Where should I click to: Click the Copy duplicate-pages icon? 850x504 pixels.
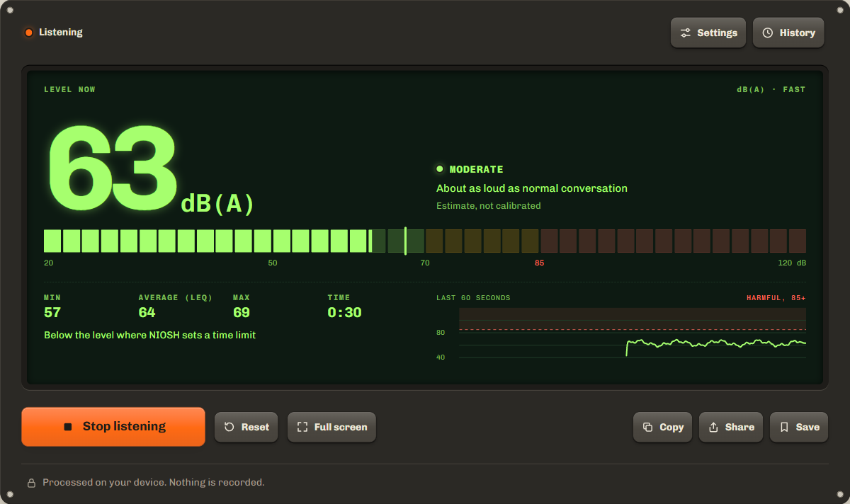[x=647, y=427]
